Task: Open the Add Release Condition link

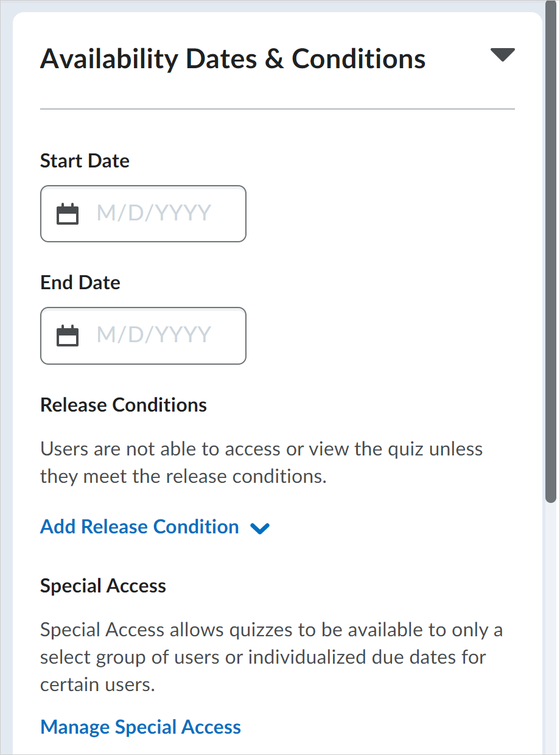Action: (x=139, y=527)
